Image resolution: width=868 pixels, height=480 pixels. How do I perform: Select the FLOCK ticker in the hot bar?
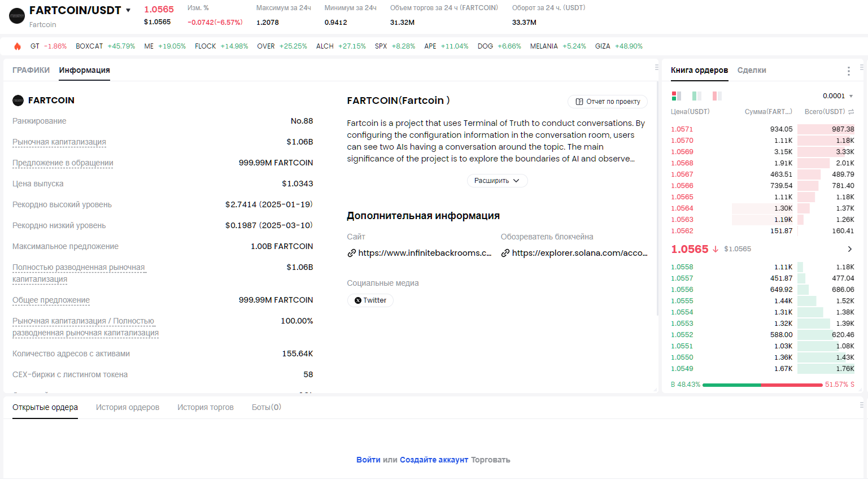(221, 46)
